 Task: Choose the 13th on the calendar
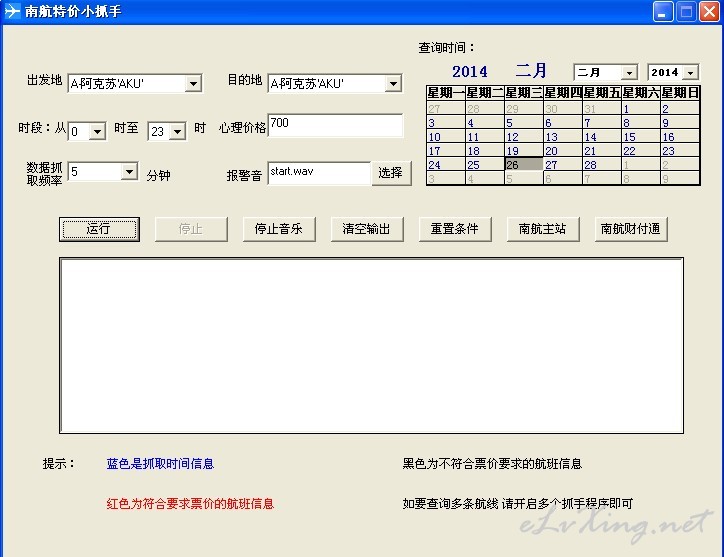[x=562, y=137]
